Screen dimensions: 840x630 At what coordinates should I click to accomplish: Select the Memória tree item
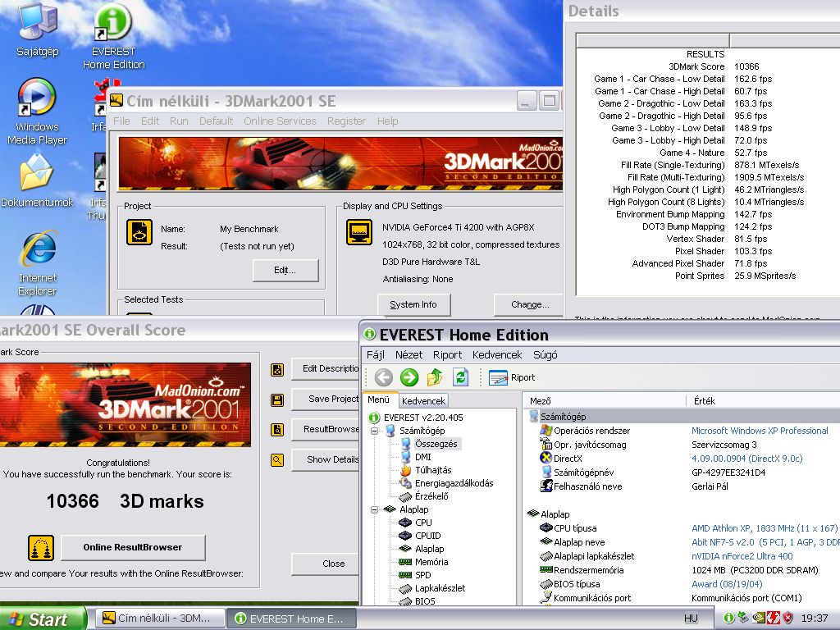[431, 561]
